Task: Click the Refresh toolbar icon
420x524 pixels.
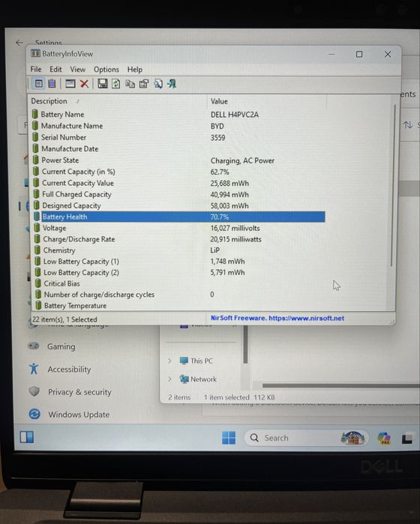Action: tap(116, 83)
